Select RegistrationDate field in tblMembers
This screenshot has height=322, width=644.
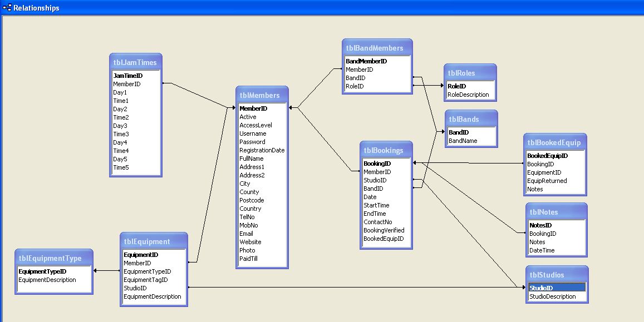262,150
